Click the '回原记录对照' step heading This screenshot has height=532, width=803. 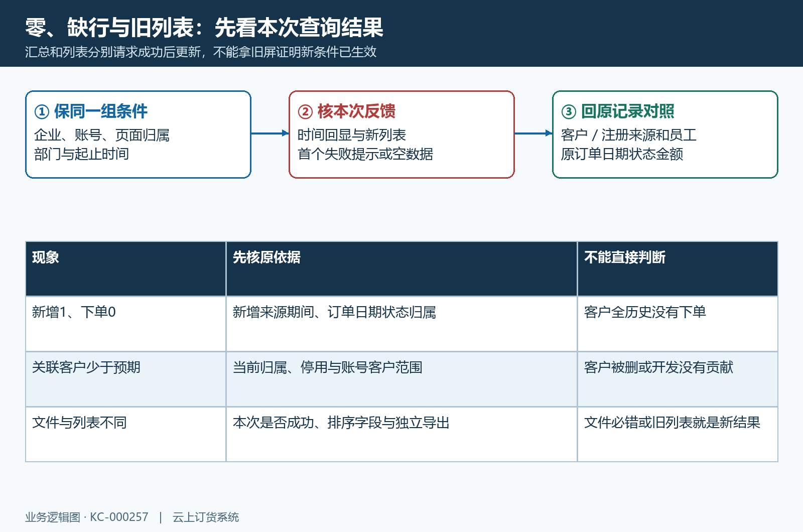click(x=627, y=111)
